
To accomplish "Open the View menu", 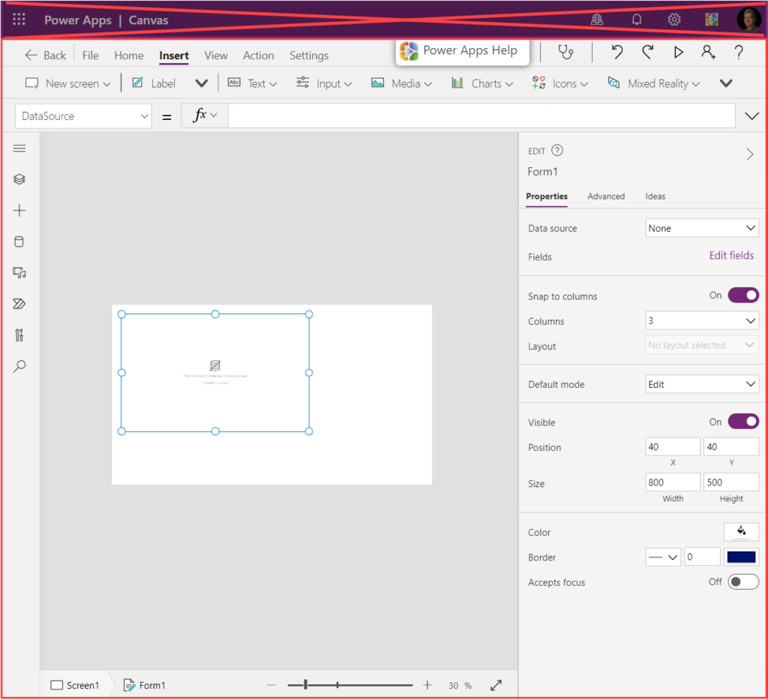I will [216, 56].
